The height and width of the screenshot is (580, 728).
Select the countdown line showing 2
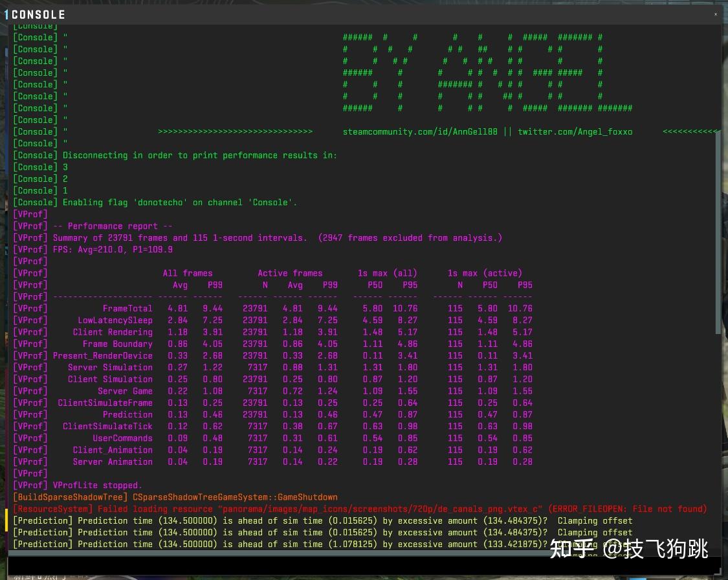[x=40, y=179]
